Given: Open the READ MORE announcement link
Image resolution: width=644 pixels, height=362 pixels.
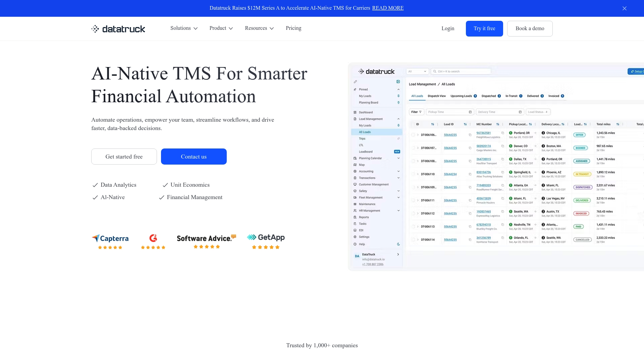Looking at the screenshot, I should click(388, 8).
